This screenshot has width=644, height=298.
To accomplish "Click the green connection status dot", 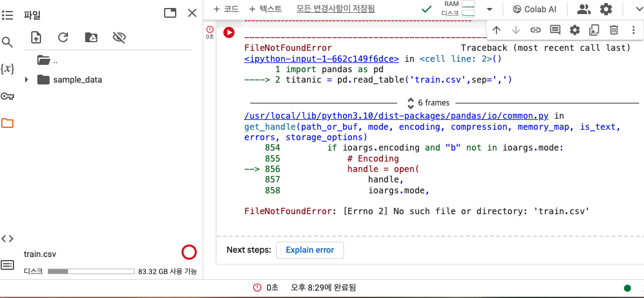I will (627, 288).
